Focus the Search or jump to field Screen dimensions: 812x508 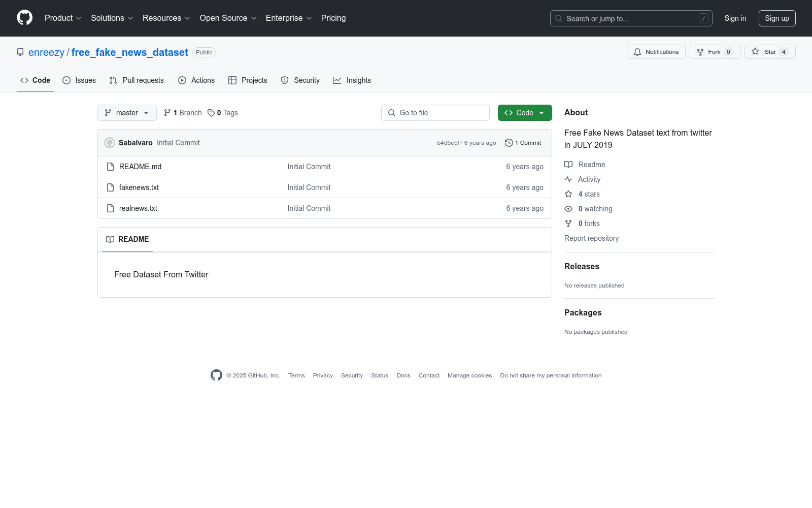point(631,18)
